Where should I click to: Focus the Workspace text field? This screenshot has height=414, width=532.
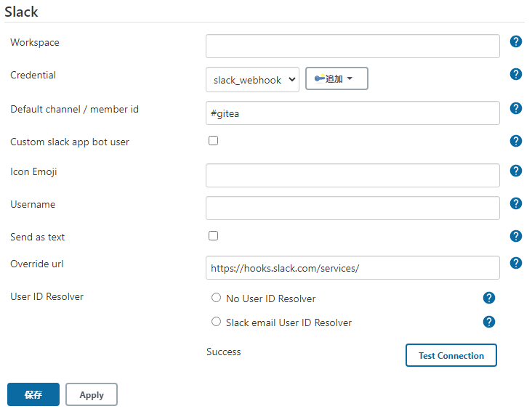pos(352,46)
